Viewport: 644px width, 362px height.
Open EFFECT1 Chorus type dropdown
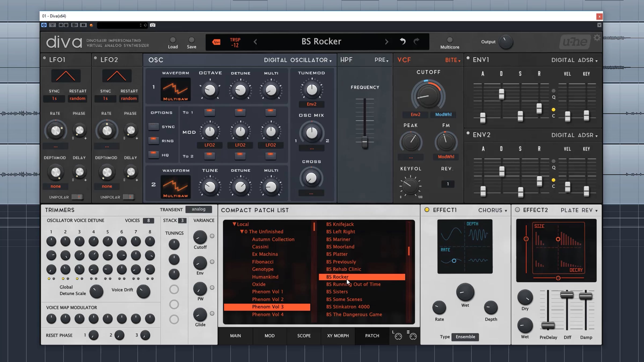point(493,210)
